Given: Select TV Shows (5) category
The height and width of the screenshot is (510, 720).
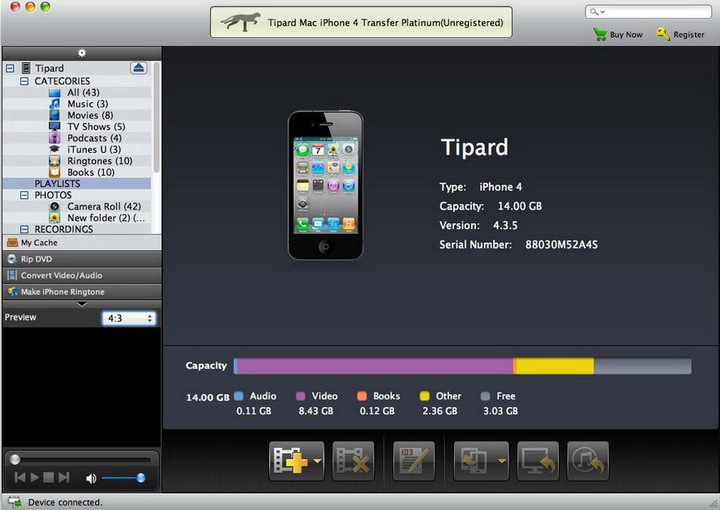Looking at the screenshot, I should tap(96, 127).
